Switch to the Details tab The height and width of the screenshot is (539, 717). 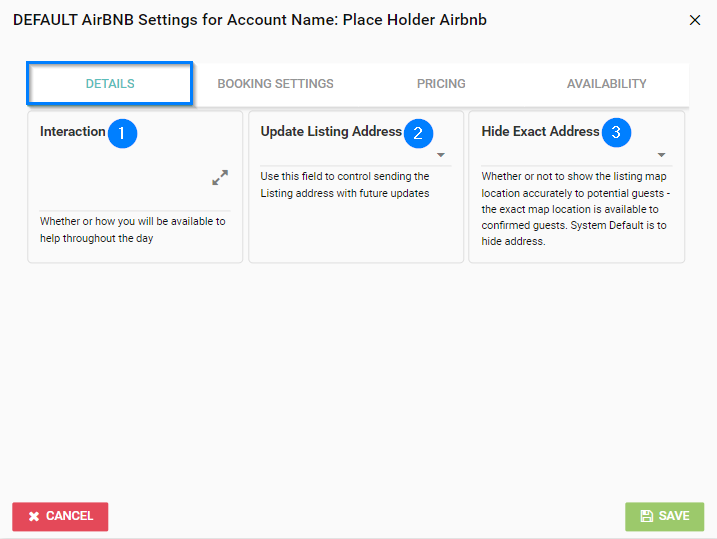click(x=110, y=84)
